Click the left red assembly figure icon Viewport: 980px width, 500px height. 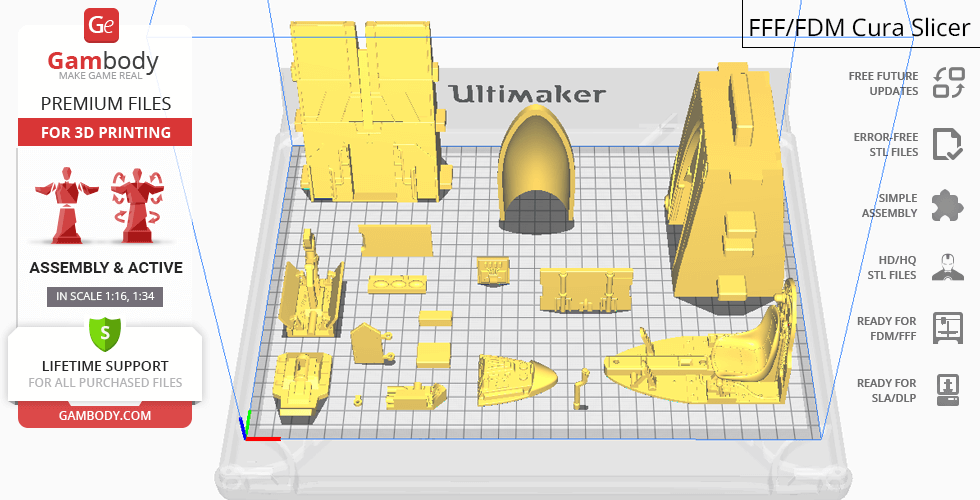coord(66,205)
